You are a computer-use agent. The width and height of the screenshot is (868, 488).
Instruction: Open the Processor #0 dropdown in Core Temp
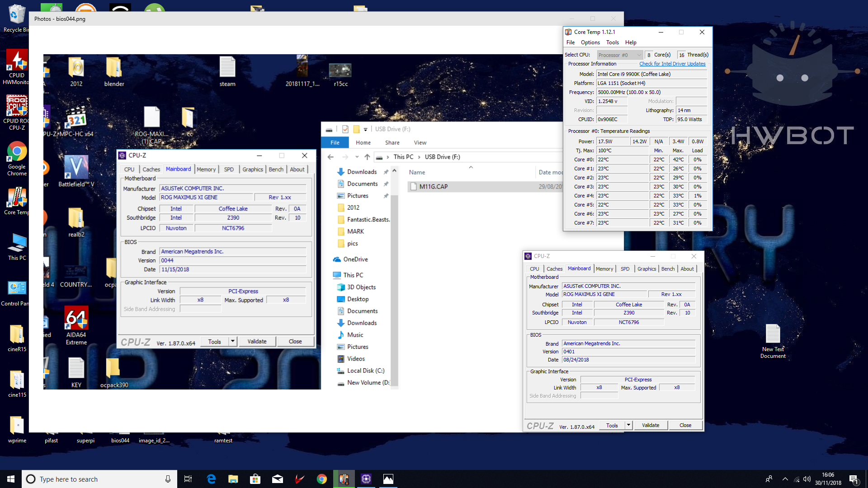click(x=620, y=55)
